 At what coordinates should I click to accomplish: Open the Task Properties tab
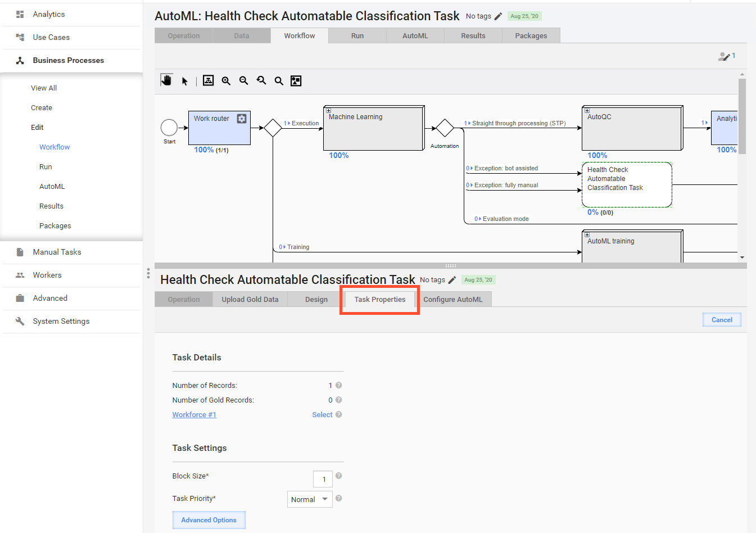point(380,299)
